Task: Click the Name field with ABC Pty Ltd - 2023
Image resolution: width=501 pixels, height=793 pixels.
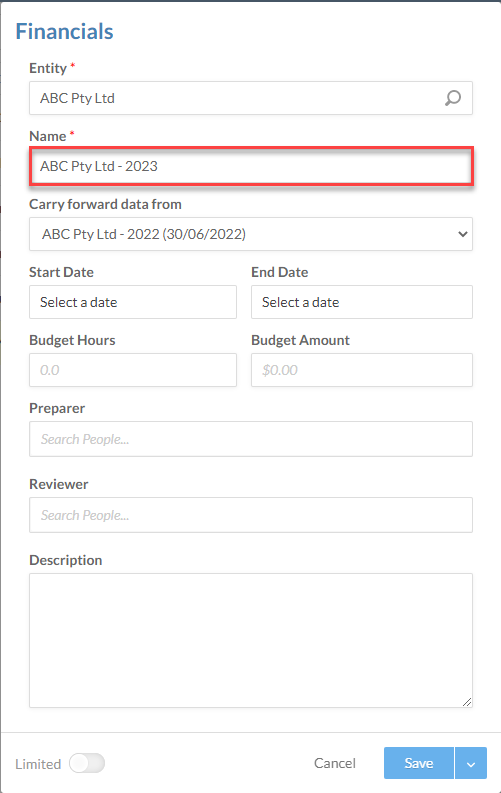Action: coord(251,166)
